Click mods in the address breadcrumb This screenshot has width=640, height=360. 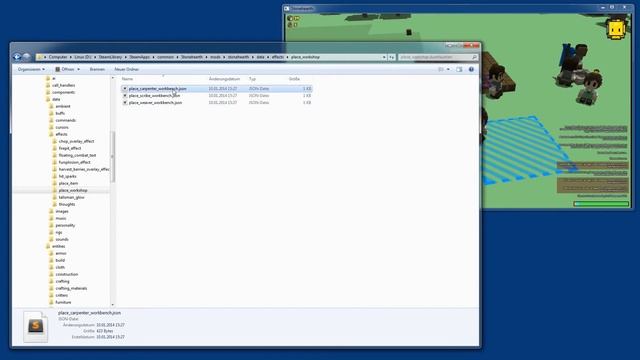215,57
